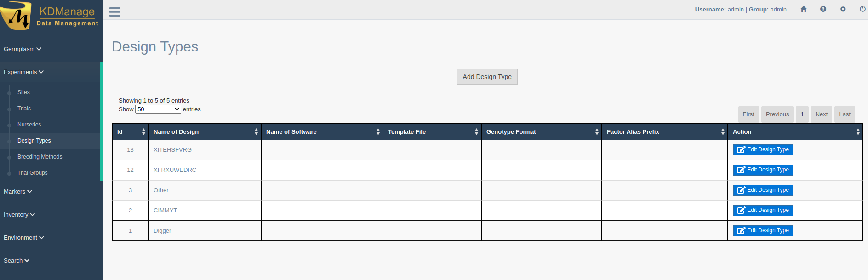Image resolution: width=868 pixels, height=280 pixels.
Task: Open the show entries dropdown
Action: tap(158, 109)
